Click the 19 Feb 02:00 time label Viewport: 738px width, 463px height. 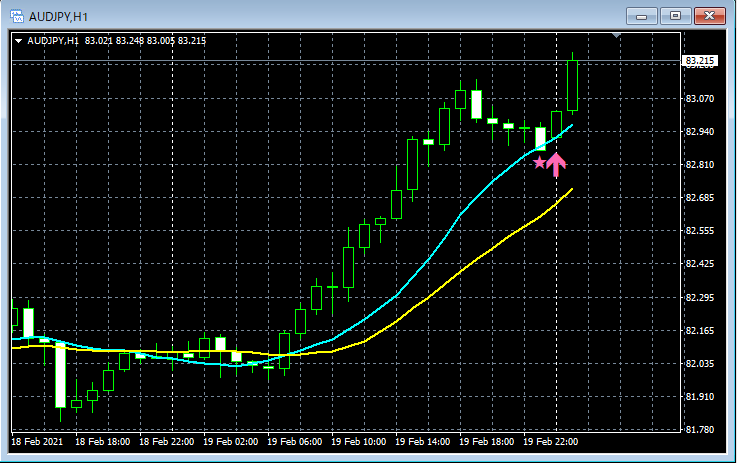[x=231, y=442]
